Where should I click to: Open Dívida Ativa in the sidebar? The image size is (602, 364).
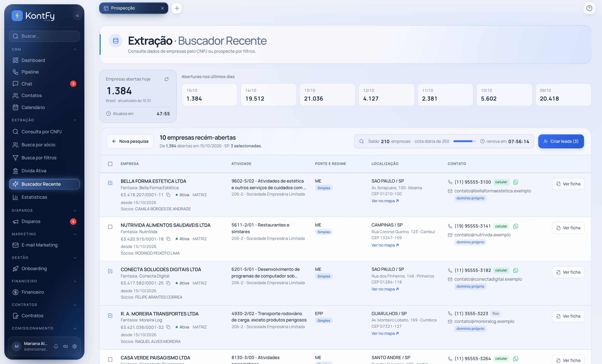(44, 171)
